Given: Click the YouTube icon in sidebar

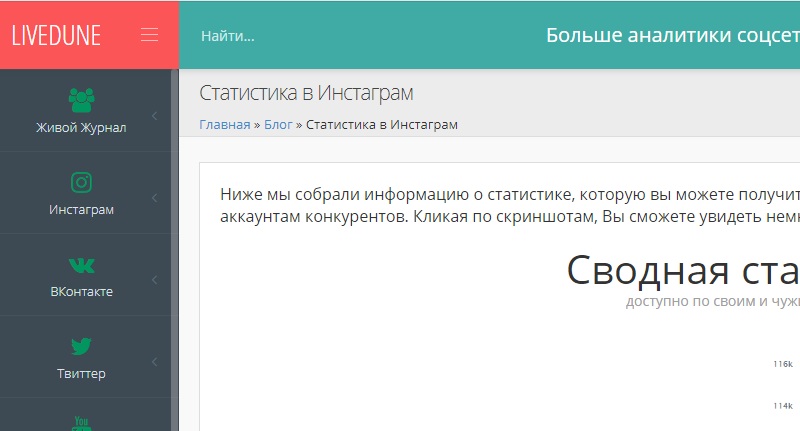Looking at the screenshot, I should click(82, 423).
